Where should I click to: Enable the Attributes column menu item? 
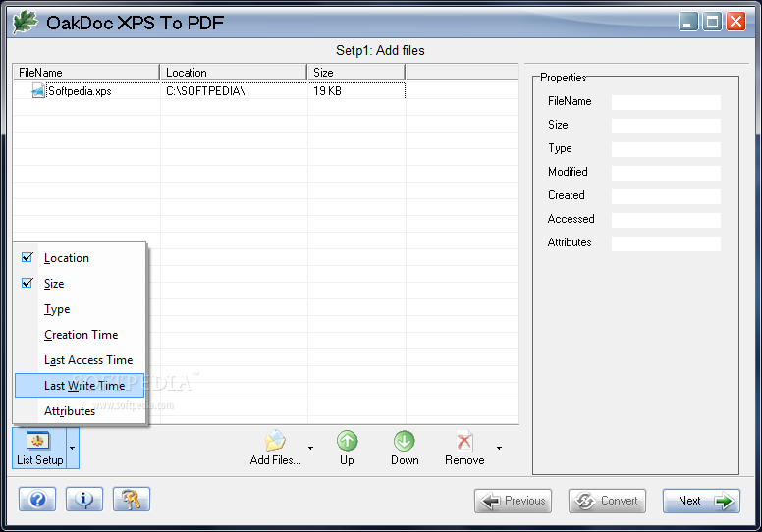point(80,411)
